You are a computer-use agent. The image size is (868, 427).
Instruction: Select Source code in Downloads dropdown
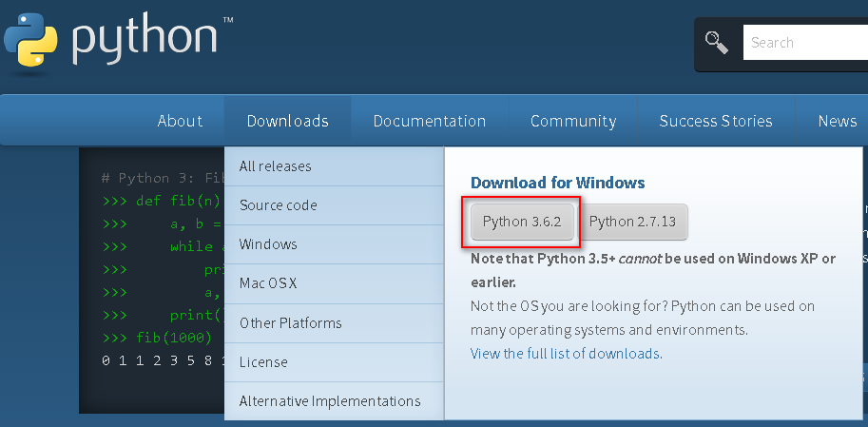334,205
